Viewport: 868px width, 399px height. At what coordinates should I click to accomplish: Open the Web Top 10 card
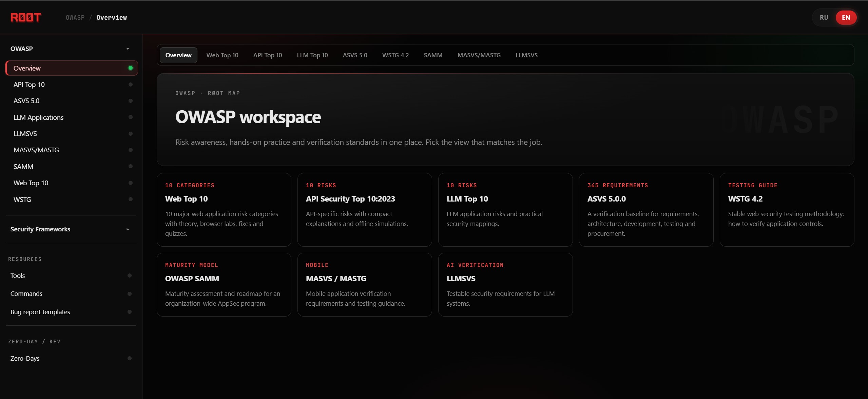[224, 210]
